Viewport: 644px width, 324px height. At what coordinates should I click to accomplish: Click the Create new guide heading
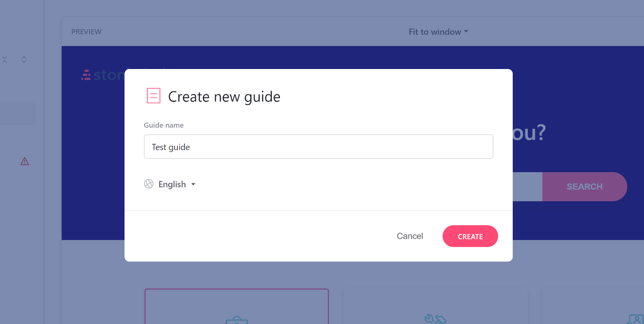[224, 97]
